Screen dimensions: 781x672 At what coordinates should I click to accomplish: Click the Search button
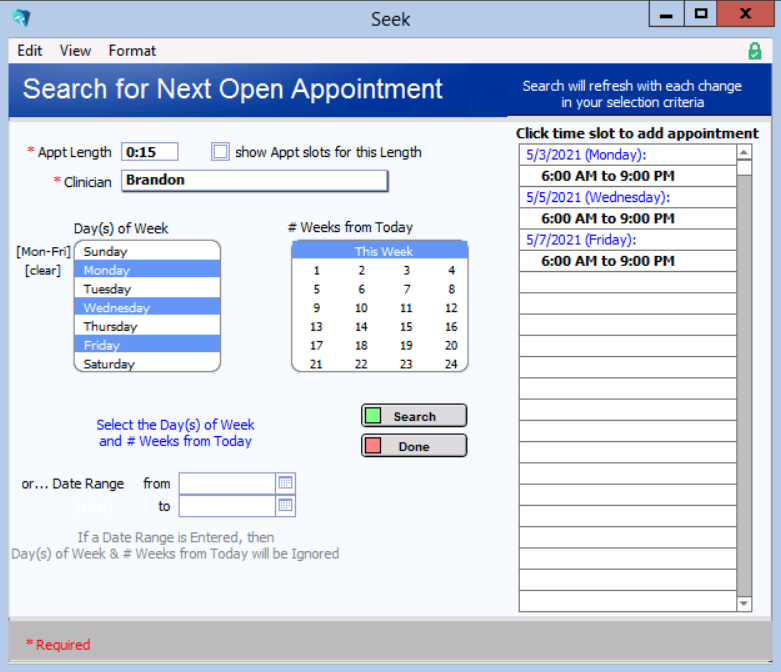414,416
